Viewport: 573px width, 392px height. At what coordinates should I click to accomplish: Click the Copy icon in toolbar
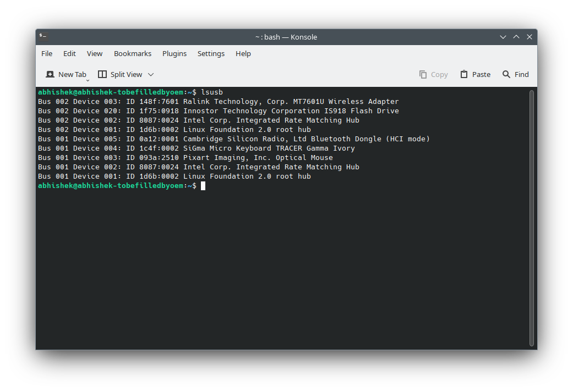[x=423, y=74]
